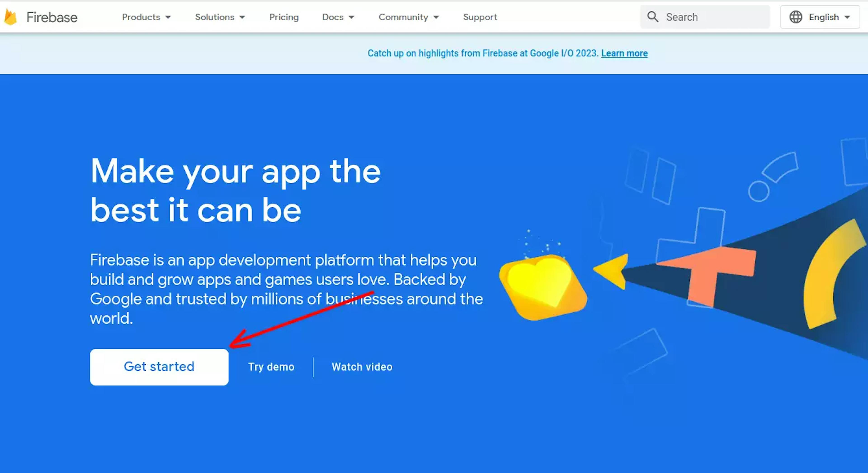Click the globe language icon
Viewport: 868px width, 473px height.
click(796, 17)
